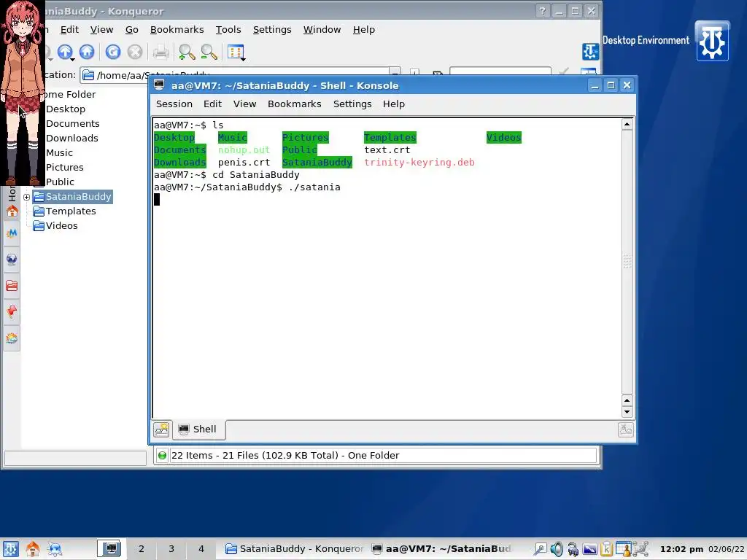Viewport: 747px width, 560px height.
Task: Select the Music folder in sidebar tree
Action: click(59, 153)
